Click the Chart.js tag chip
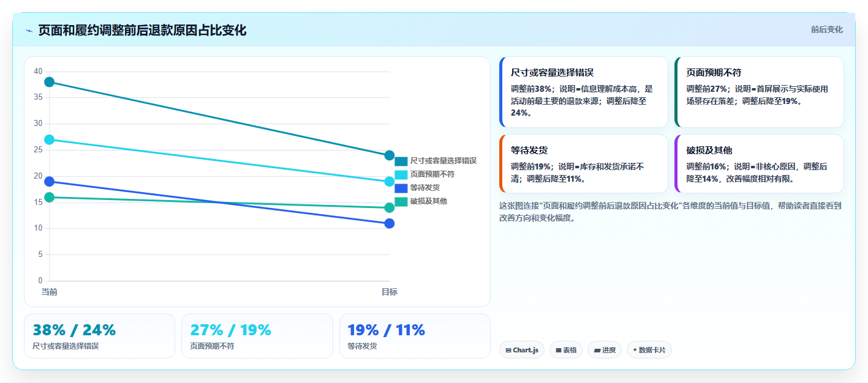Viewport: 868px width, 383px height. 522,350
